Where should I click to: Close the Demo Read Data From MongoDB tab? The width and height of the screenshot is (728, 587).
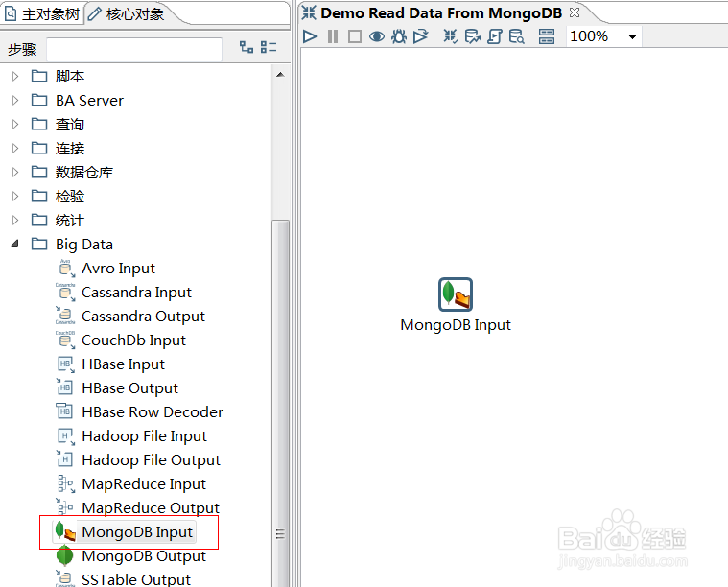575,12
